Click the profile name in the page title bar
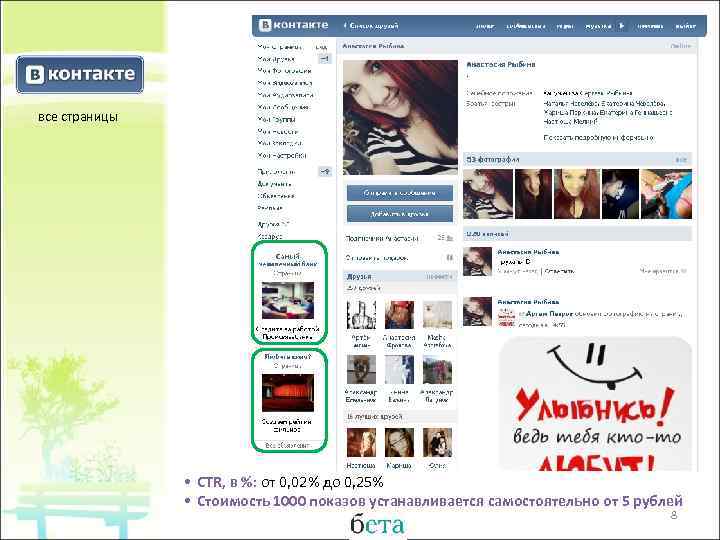Viewport: 720px width, 540px height. pos(373,46)
